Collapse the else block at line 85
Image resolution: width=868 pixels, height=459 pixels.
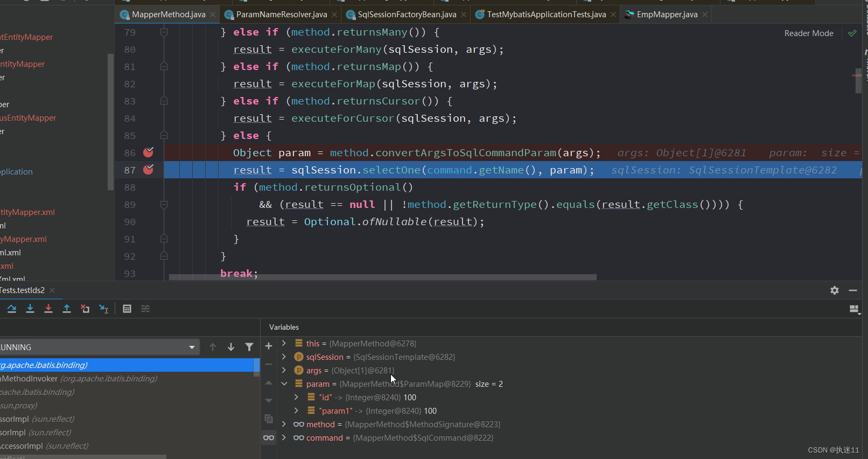click(x=164, y=136)
